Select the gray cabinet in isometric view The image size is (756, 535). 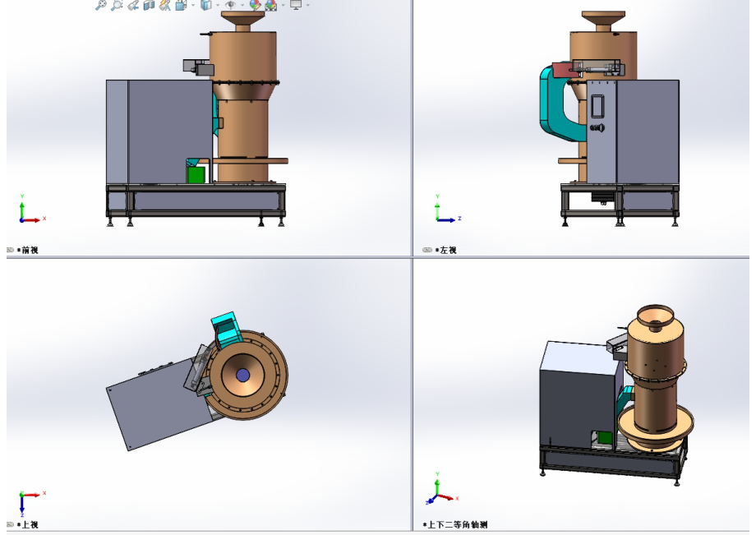pyautogui.click(x=579, y=395)
